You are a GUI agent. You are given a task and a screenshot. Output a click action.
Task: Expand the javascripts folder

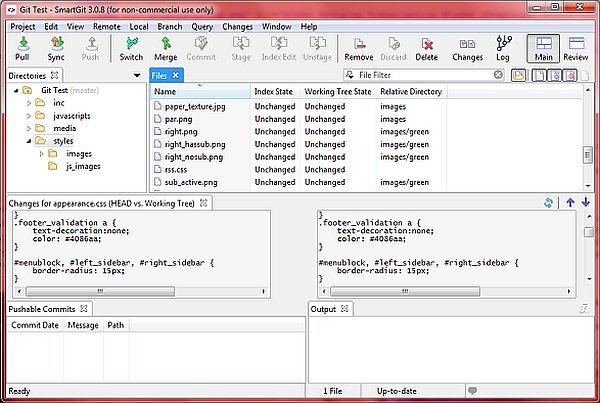(29, 116)
